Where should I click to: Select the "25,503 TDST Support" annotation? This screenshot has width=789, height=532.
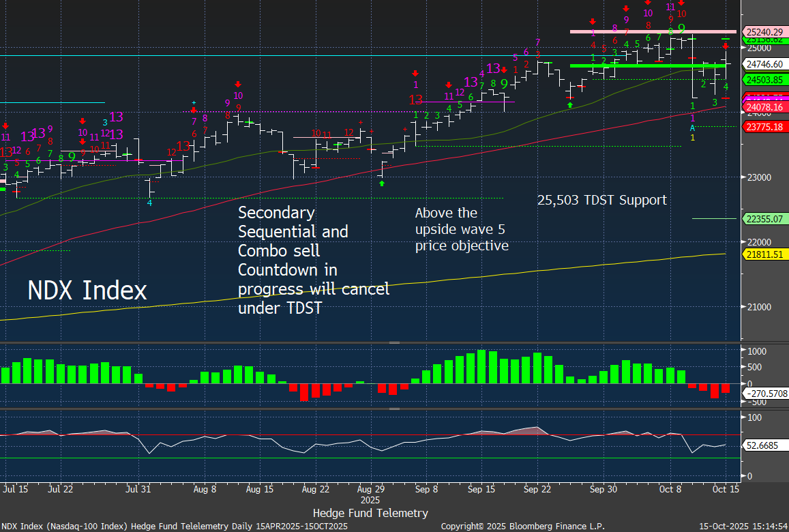tap(601, 201)
